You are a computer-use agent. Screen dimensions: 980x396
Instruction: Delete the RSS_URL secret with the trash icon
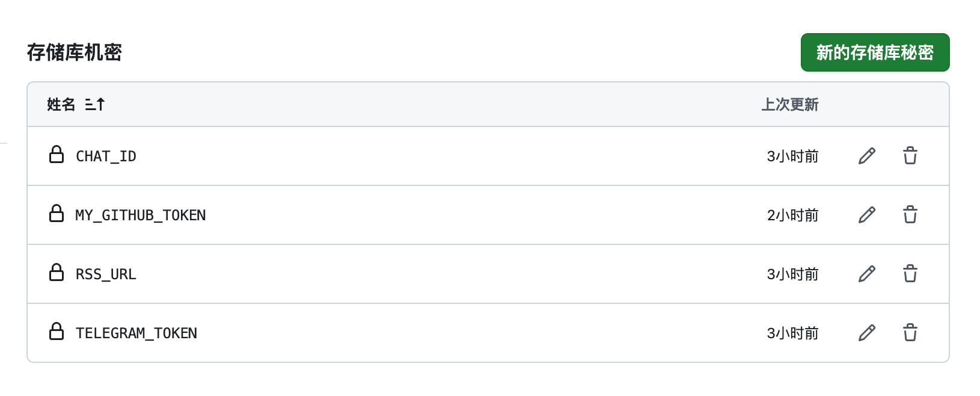tap(910, 274)
